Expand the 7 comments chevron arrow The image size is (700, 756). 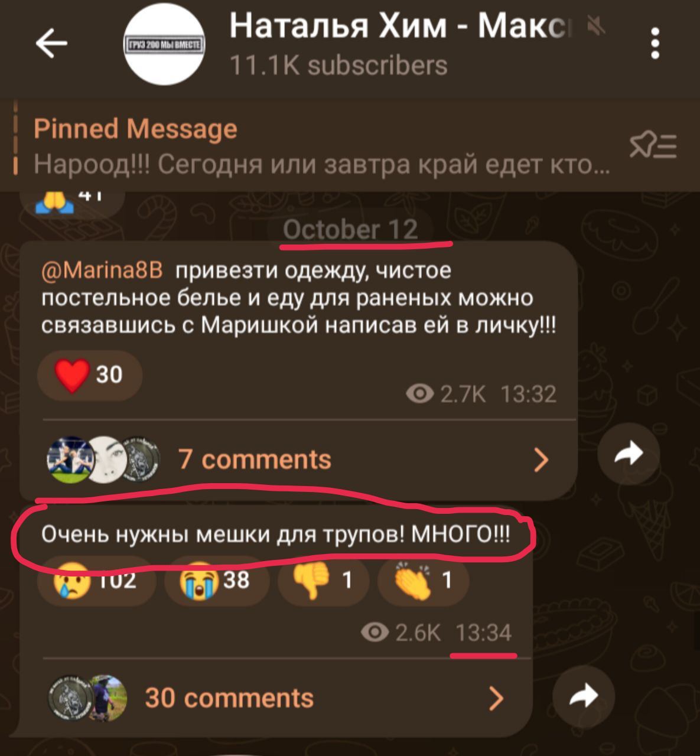pyautogui.click(x=541, y=460)
